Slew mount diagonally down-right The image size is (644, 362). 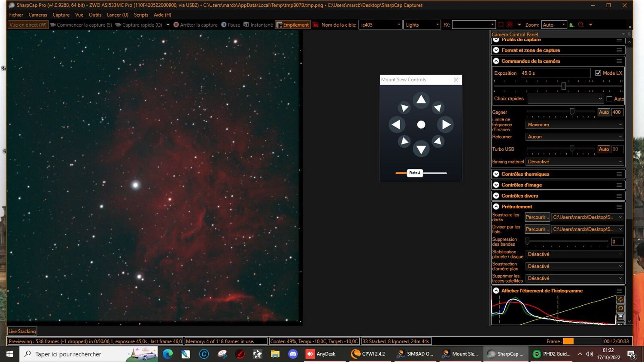(438, 141)
